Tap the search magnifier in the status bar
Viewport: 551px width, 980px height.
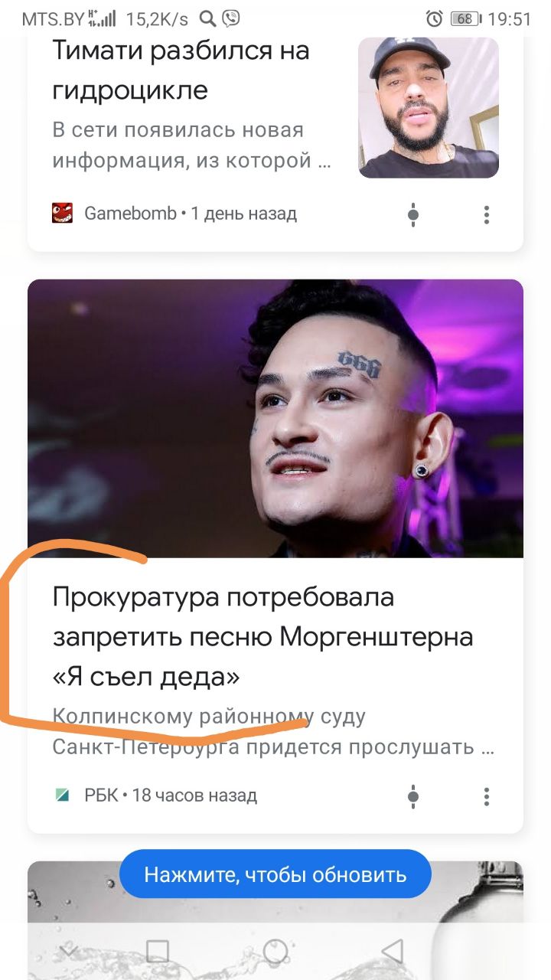[x=207, y=18]
